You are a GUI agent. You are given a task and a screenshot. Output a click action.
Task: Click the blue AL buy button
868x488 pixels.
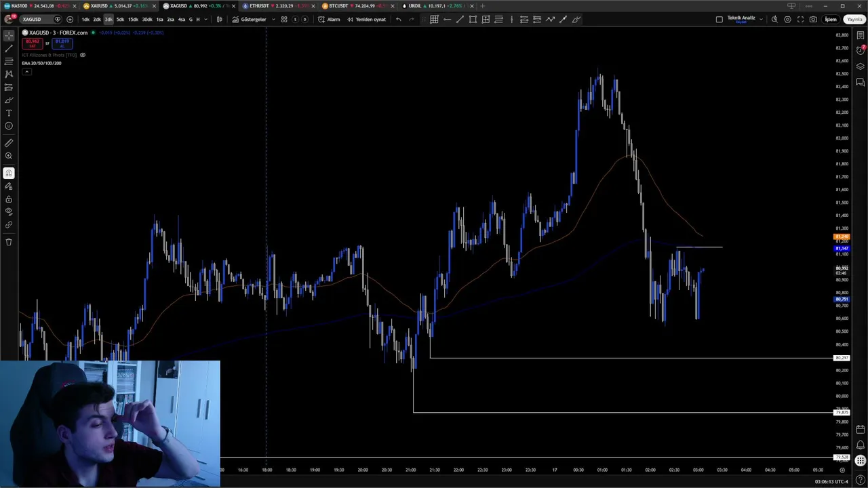[62, 43]
